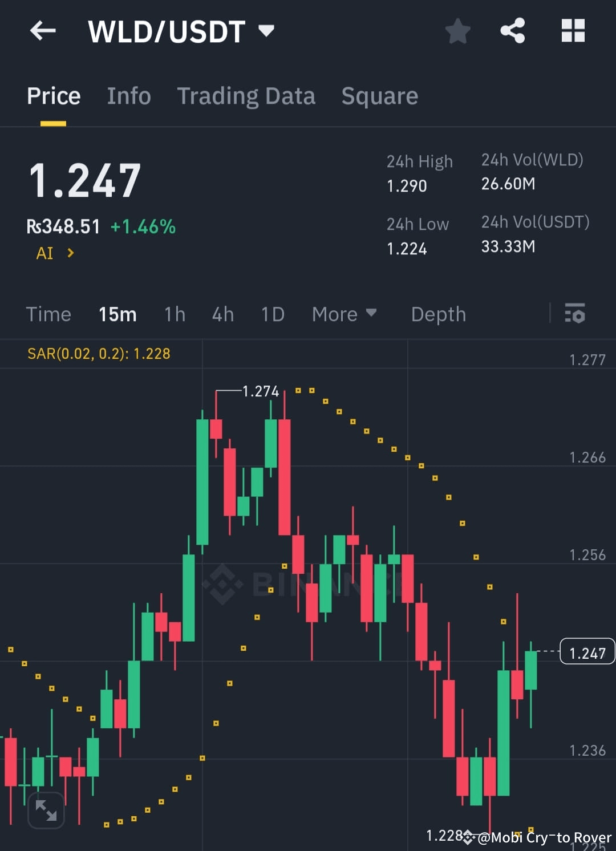Open the More intervals dropdown
616x851 pixels.
345,314
